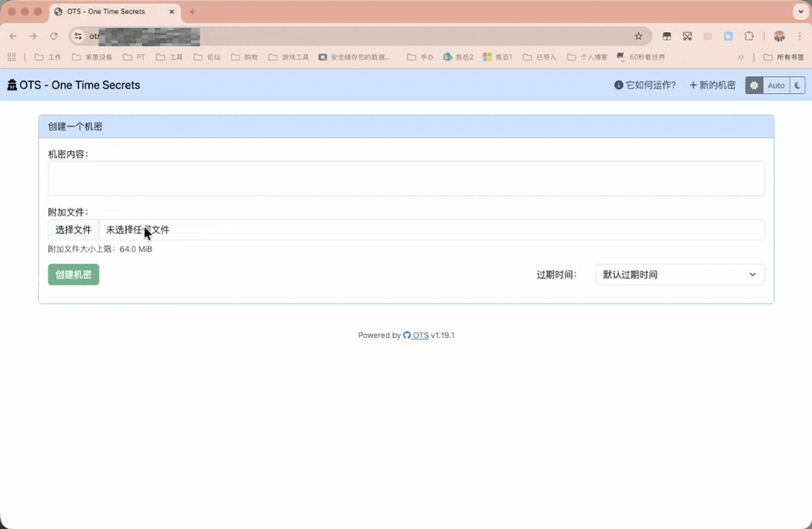Image resolution: width=812 pixels, height=529 pixels.
Task: Open the browser three-dot menu
Action: pos(798,36)
